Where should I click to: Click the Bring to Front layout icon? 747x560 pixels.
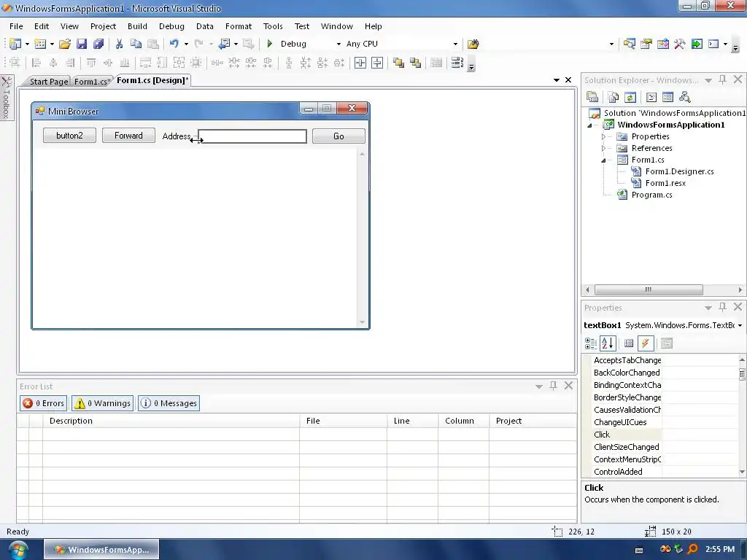click(398, 63)
